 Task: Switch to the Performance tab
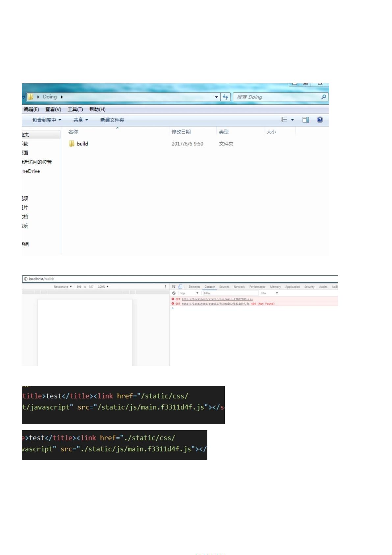[x=257, y=287]
